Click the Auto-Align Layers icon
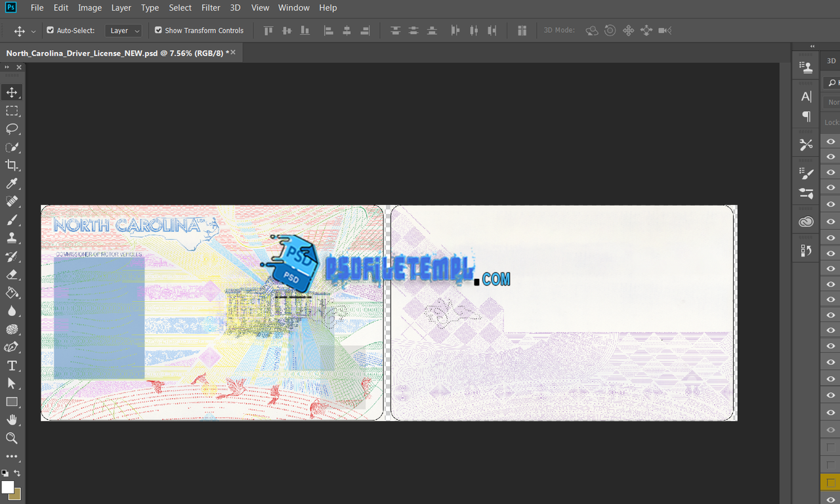840x504 pixels. (522, 30)
